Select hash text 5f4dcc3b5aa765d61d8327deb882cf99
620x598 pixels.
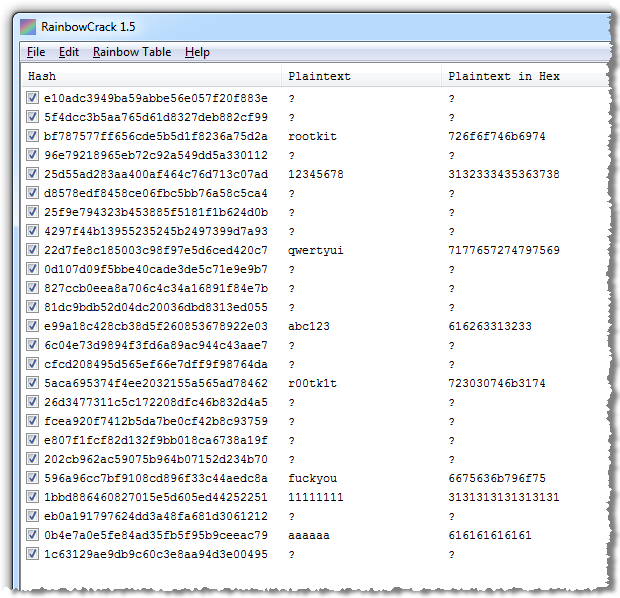[156, 117]
